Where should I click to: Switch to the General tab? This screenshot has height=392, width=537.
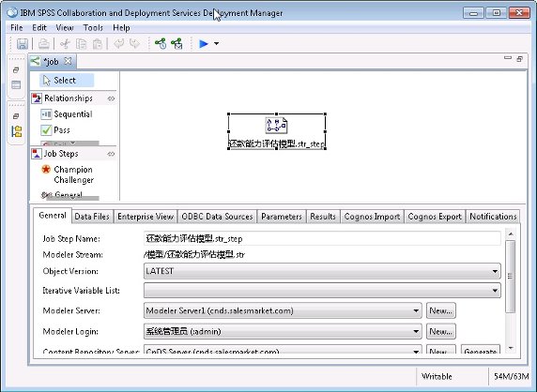pos(53,216)
